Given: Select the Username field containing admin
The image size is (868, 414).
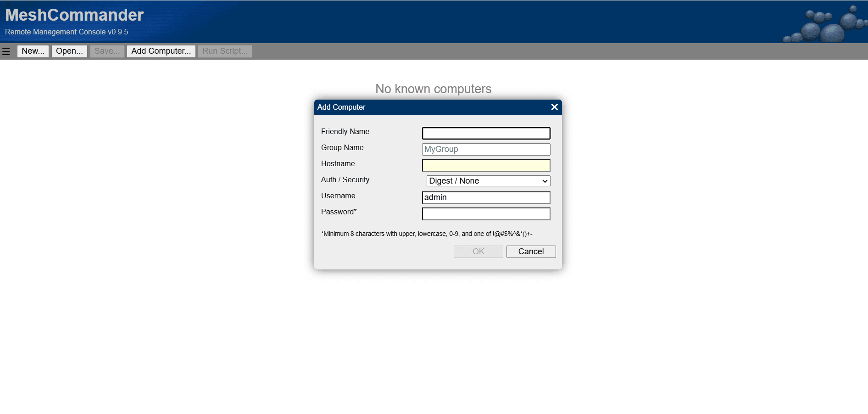Looking at the screenshot, I should click(x=486, y=197).
